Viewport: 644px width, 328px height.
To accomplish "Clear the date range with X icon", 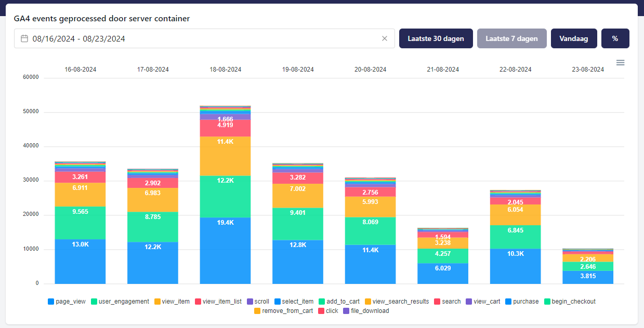I will 385,38.
